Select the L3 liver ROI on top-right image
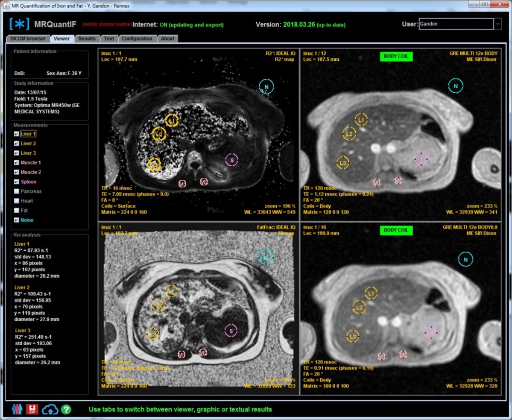This screenshot has width=512, height=420. [342, 163]
